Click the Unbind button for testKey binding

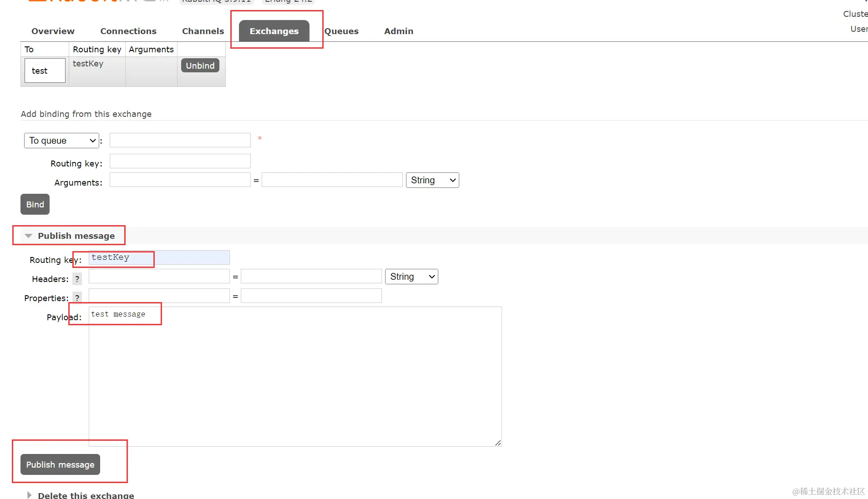coord(200,66)
